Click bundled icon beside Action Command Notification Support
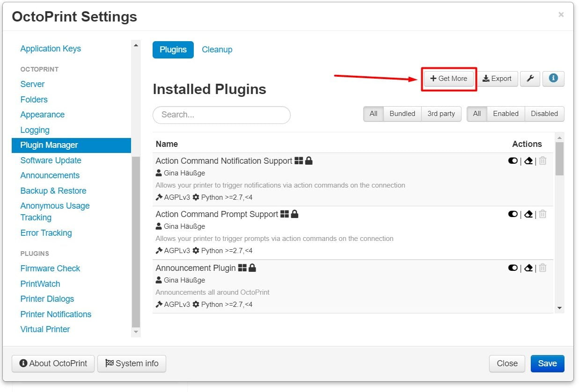Viewport: 579px width, 392px height. 299,161
